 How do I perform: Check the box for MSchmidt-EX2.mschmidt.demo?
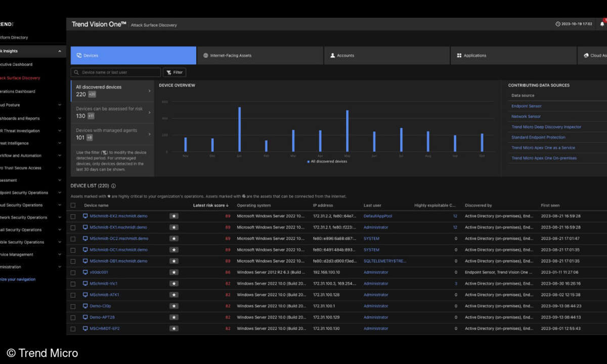point(73,216)
